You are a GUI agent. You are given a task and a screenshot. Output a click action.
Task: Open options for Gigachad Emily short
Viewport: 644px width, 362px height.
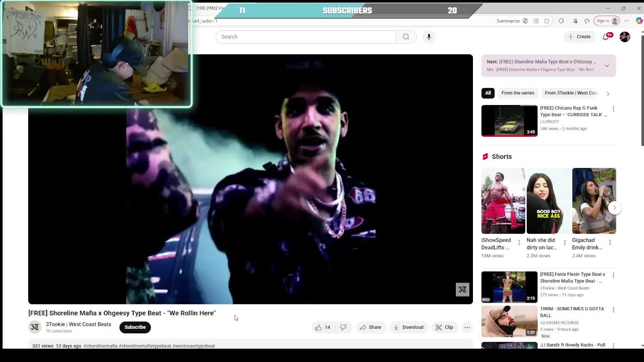(610, 243)
